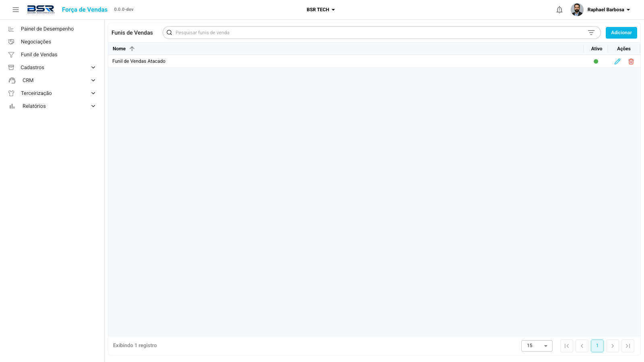Image resolution: width=644 pixels, height=362 pixels.
Task: Open the hamburger menu icon
Action: 16,10
